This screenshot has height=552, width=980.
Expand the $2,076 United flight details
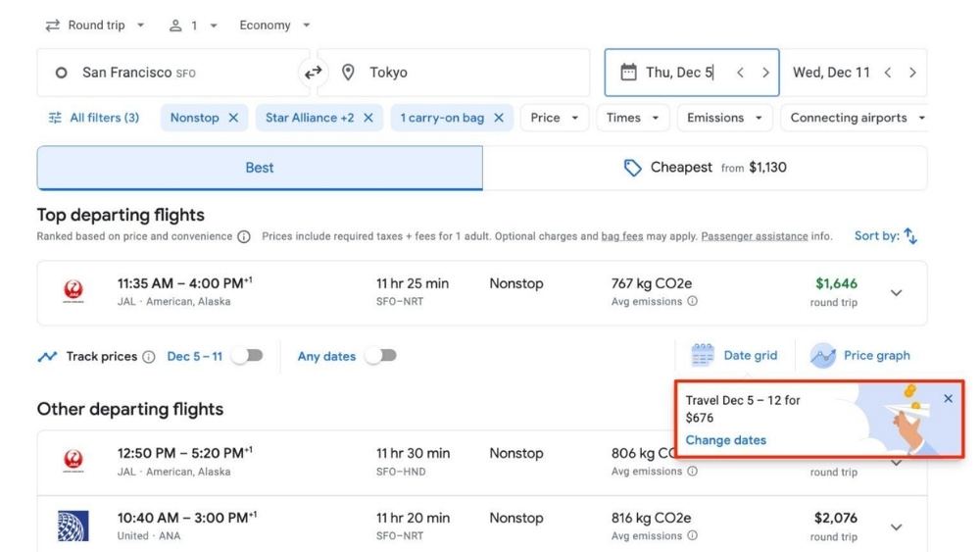point(897,527)
